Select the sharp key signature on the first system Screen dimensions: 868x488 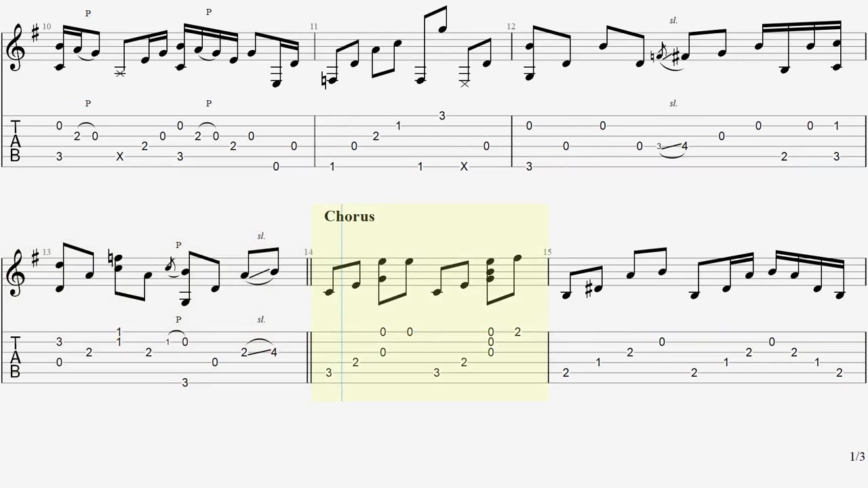point(35,31)
